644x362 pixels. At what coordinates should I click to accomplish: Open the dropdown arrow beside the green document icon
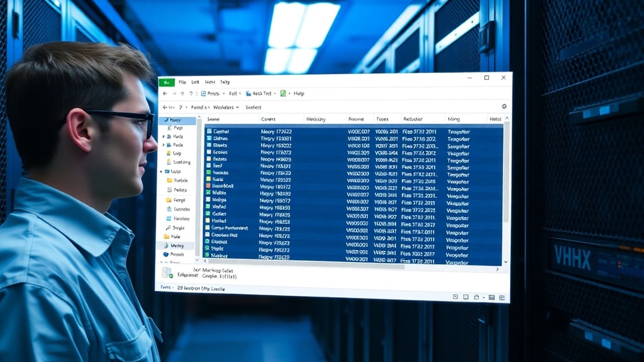point(289,94)
